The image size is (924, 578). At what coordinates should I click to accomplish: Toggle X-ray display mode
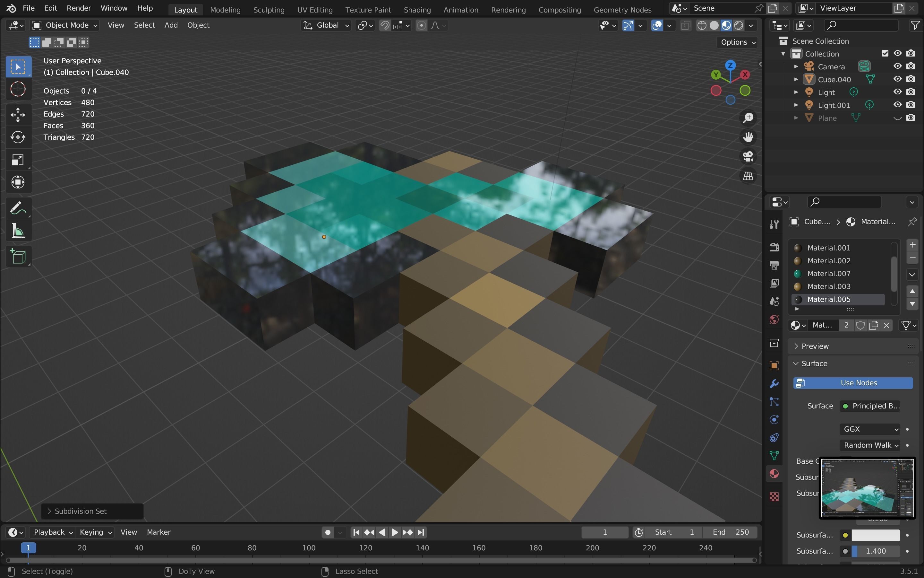pyautogui.click(x=685, y=25)
